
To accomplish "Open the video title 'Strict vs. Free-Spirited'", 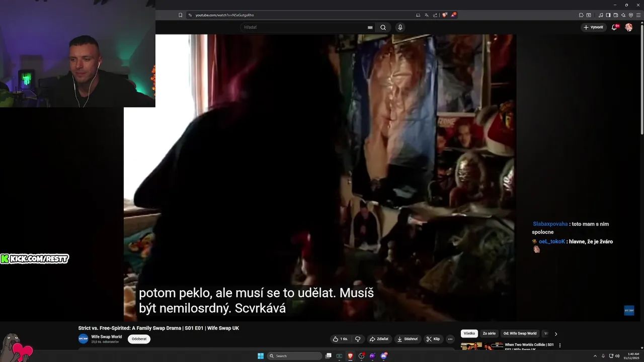I will click(158, 328).
